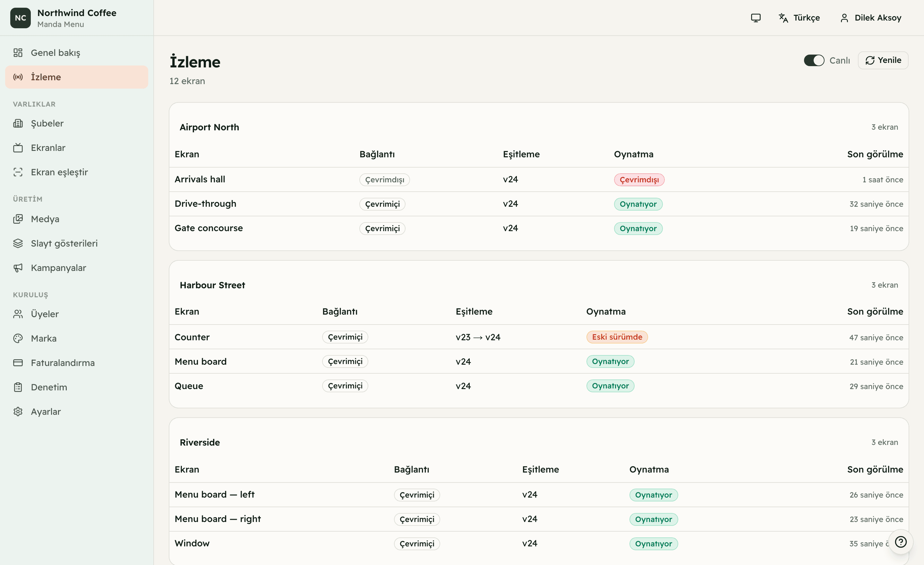Open Ayarlar gear icon
The height and width of the screenshot is (565, 924).
tap(18, 412)
